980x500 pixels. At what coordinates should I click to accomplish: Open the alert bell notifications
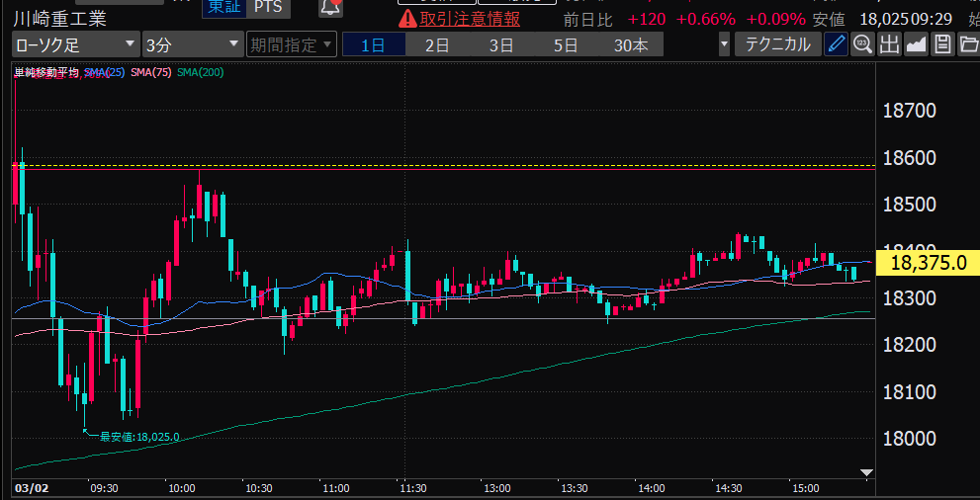click(x=330, y=8)
